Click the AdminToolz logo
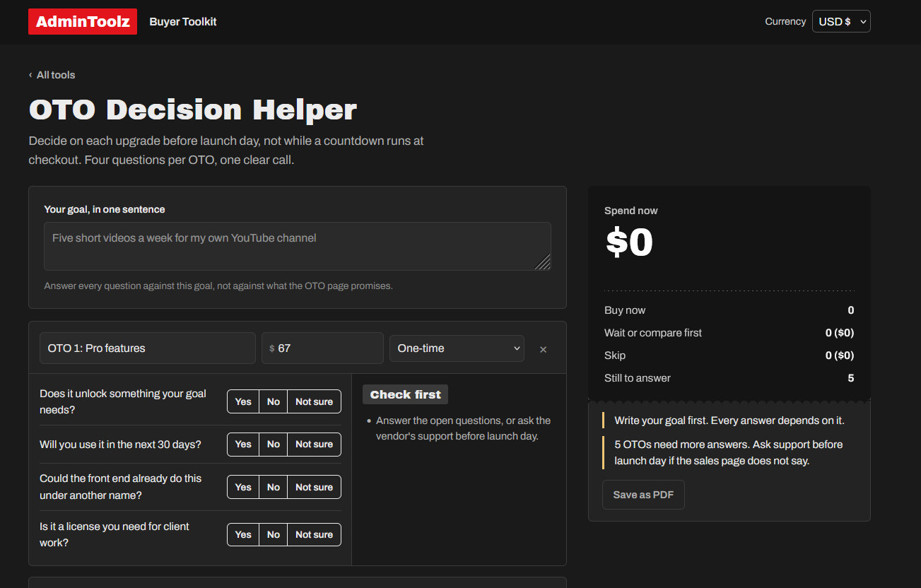 pyautogui.click(x=83, y=22)
